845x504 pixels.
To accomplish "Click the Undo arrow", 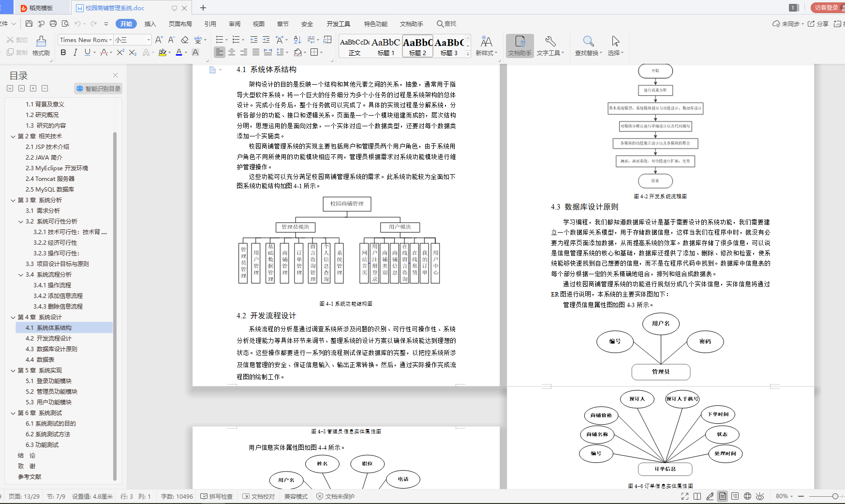I will 77,24.
